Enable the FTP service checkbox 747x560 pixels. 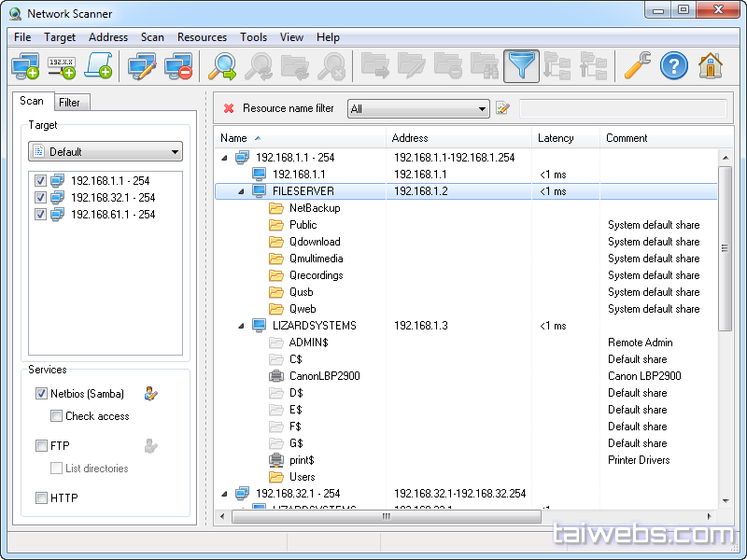[x=41, y=446]
